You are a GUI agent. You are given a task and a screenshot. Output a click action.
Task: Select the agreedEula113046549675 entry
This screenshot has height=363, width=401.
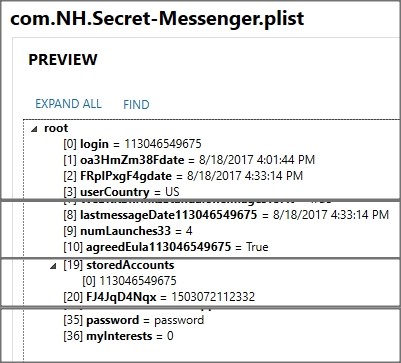166,247
